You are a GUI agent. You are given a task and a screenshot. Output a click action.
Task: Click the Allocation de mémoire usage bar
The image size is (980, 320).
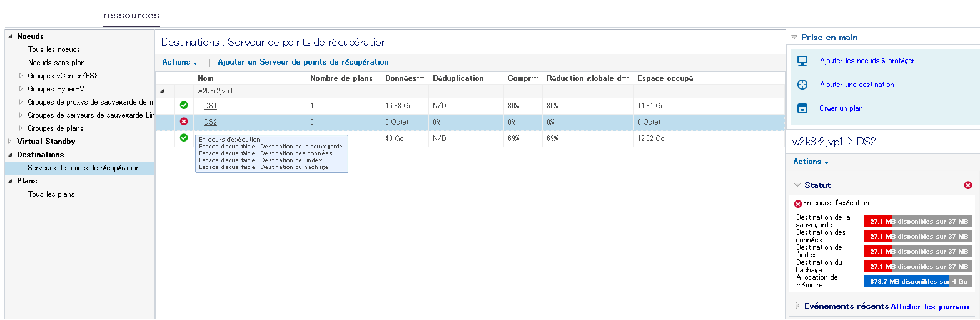point(917,281)
